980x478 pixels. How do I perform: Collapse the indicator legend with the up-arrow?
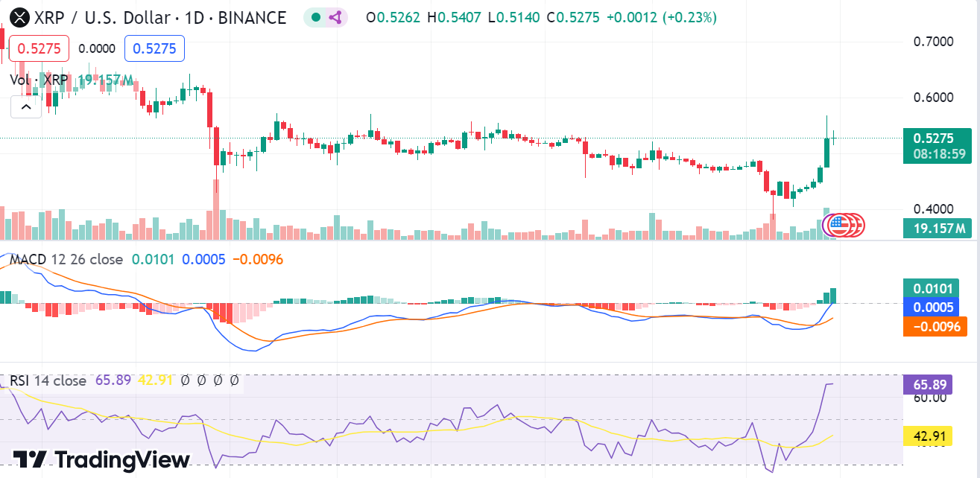(x=25, y=107)
